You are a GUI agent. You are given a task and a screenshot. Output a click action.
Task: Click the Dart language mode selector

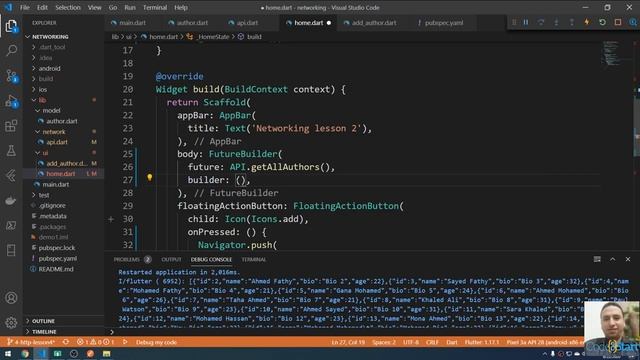tap(451, 342)
